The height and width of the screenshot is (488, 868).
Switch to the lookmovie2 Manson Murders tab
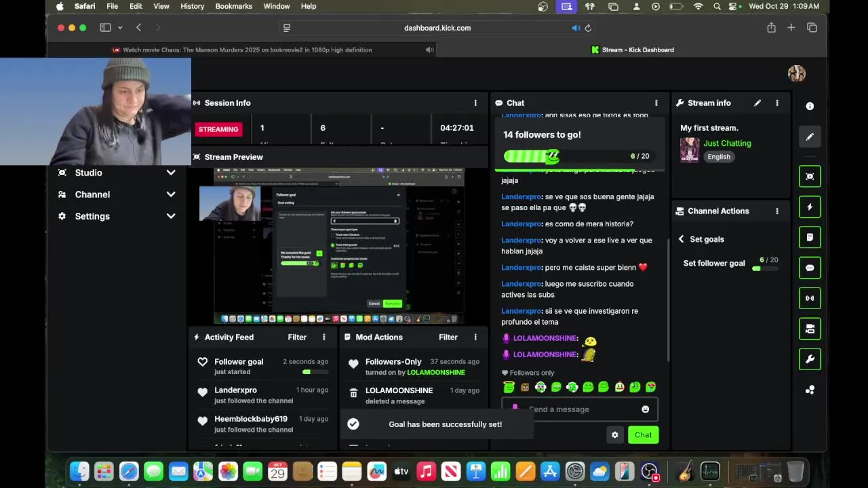[x=242, y=49]
